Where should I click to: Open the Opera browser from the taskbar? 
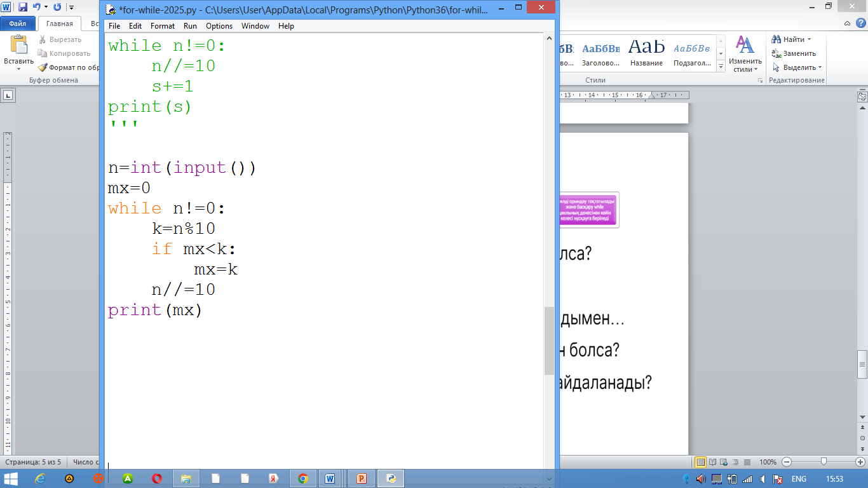coord(157,478)
